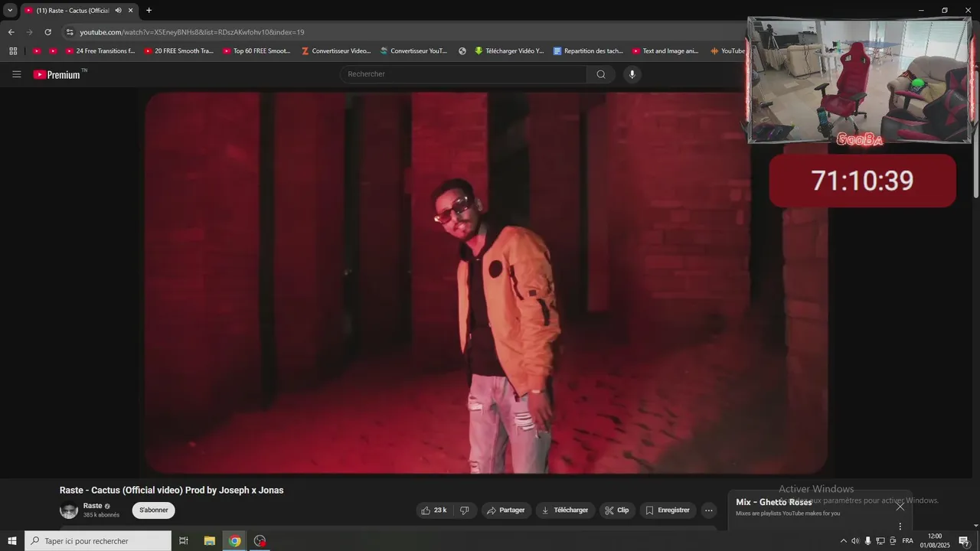Expand the tab search dropdown arrow

click(x=10, y=11)
